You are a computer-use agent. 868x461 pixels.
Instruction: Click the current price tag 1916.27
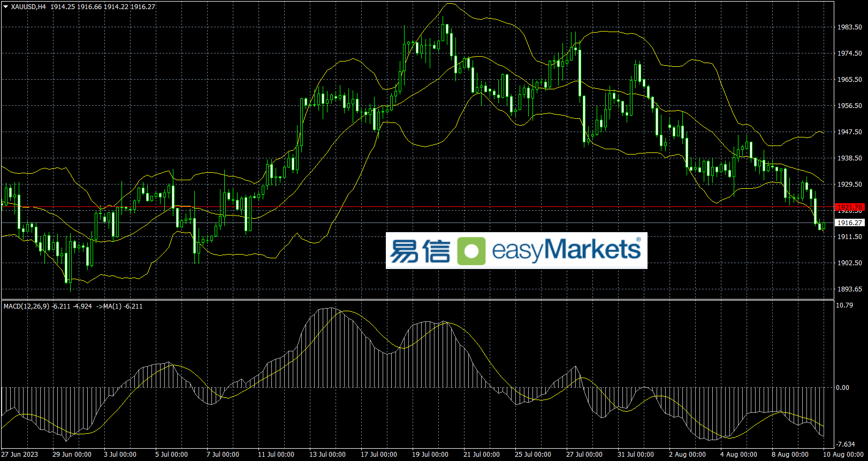click(850, 223)
